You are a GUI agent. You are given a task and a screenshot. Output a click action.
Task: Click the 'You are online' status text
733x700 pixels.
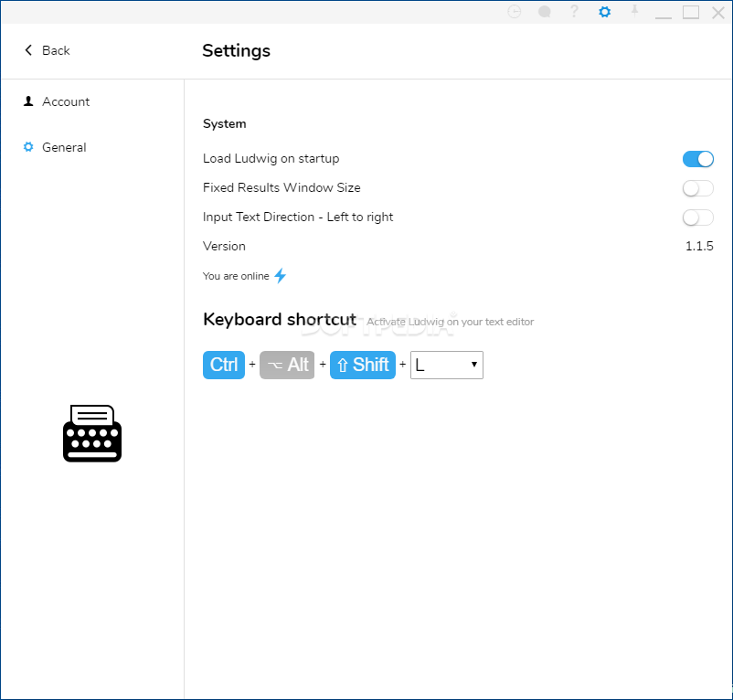(236, 276)
